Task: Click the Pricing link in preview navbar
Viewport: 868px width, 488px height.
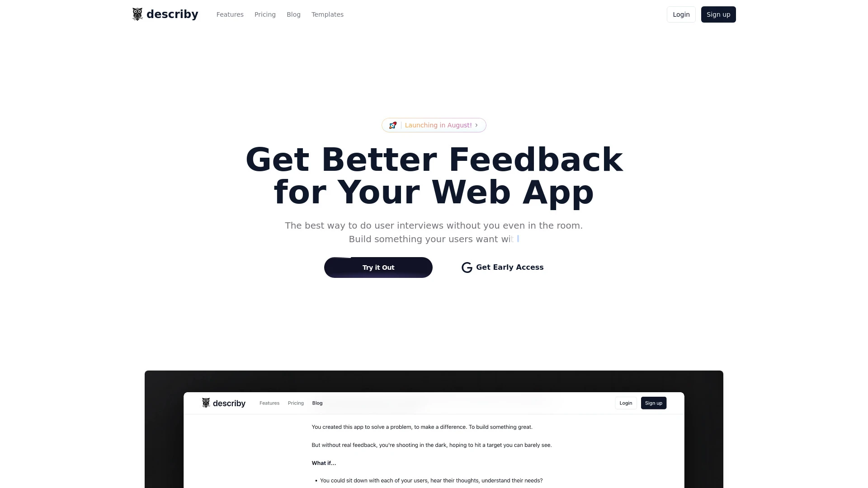Action: pos(296,403)
